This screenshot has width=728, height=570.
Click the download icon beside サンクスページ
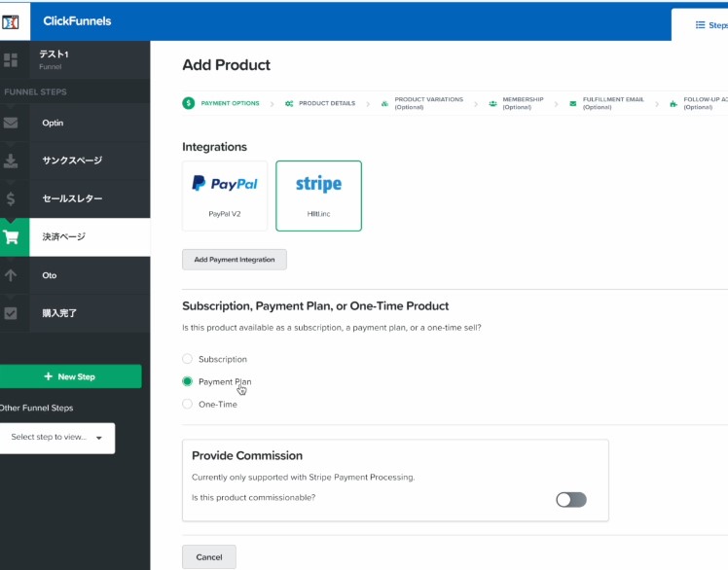[x=10, y=160]
